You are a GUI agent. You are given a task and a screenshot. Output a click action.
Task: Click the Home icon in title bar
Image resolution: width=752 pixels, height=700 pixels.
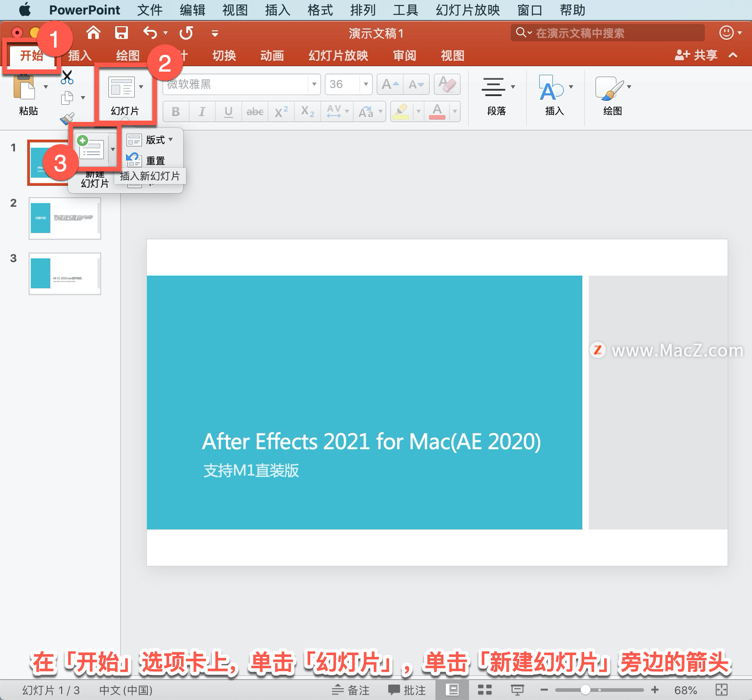coord(93,33)
